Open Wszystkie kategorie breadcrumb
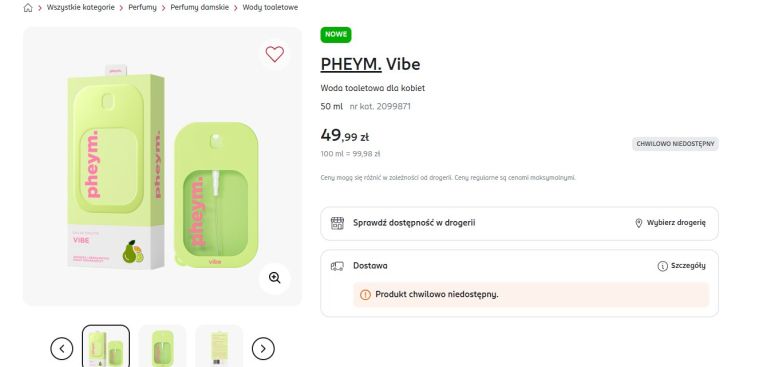Image resolution: width=759 pixels, height=367 pixels. pyautogui.click(x=81, y=8)
